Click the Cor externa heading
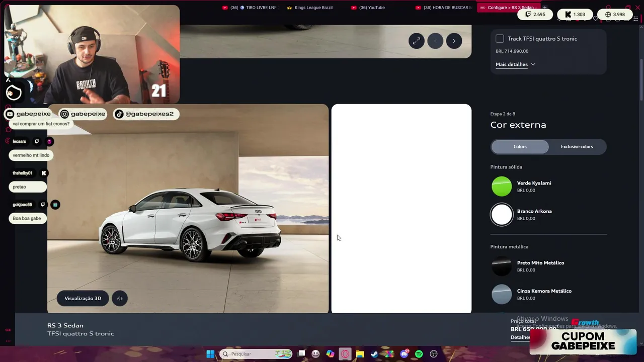The width and height of the screenshot is (644, 362). pos(518,125)
